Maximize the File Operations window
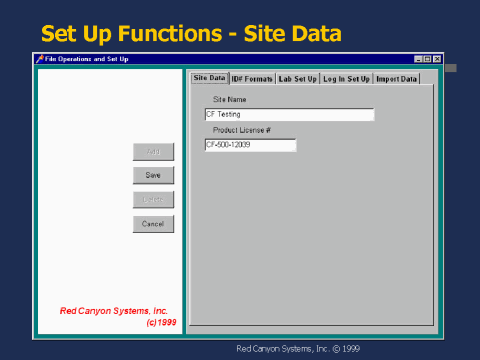Viewport: 480px width, 360px height. point(427,59)
